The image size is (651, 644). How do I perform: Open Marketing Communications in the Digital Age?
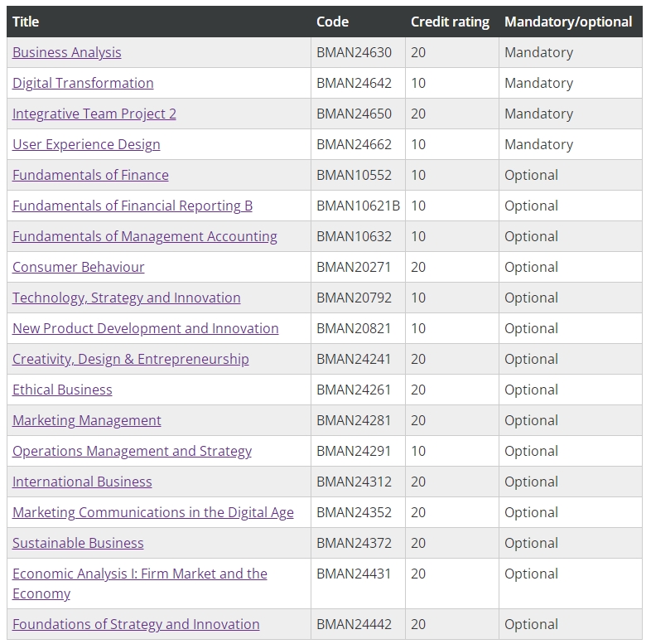(x=153, y=512)
